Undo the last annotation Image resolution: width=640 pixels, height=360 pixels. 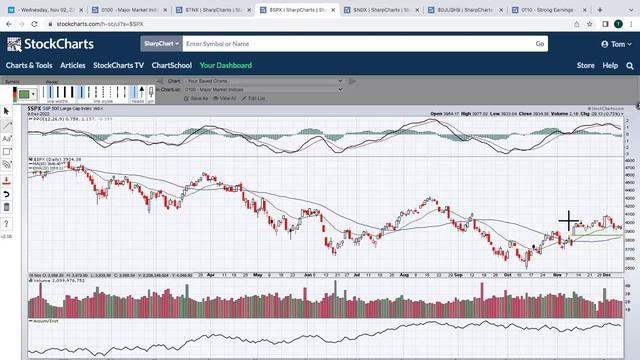[x=7, y=194]
